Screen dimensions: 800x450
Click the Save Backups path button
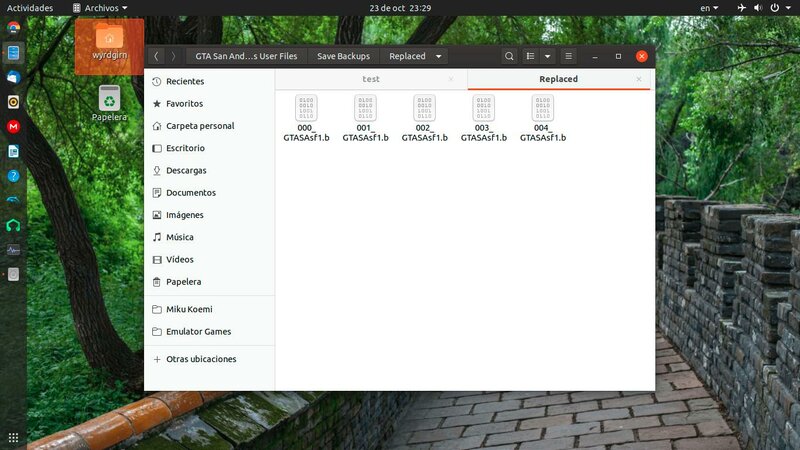coord(343,56)
